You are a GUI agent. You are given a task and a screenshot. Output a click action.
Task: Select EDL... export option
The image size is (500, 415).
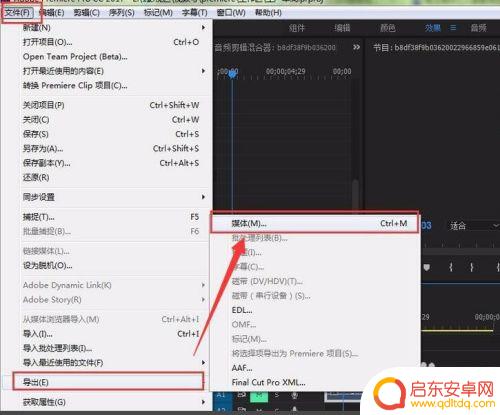pos(315,310)
